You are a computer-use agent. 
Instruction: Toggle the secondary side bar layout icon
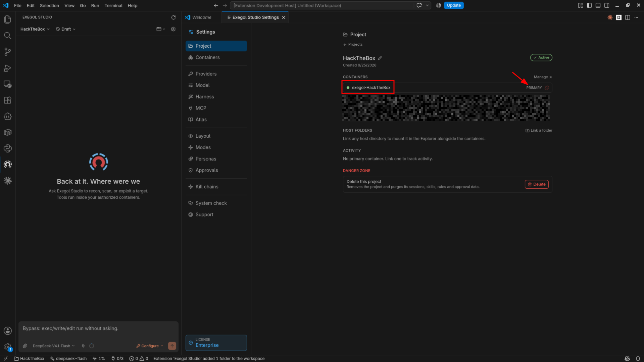point(607,5)
